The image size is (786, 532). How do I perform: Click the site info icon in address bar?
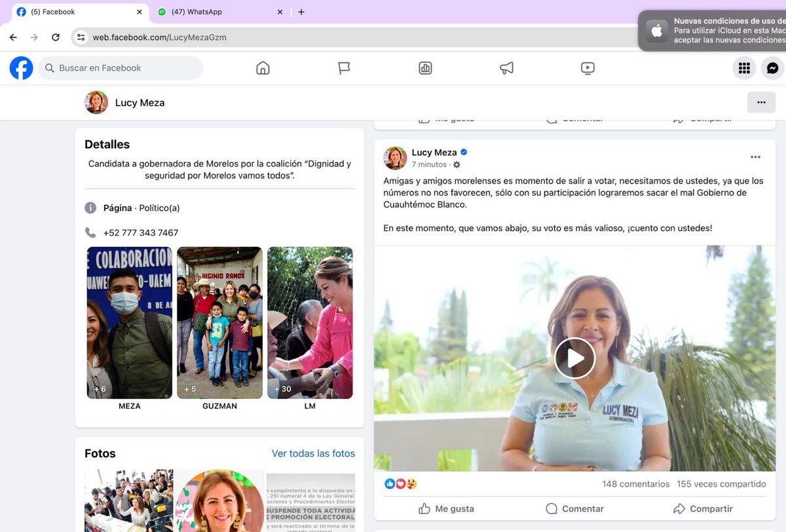pyautogui.click(x=81, y=37)
